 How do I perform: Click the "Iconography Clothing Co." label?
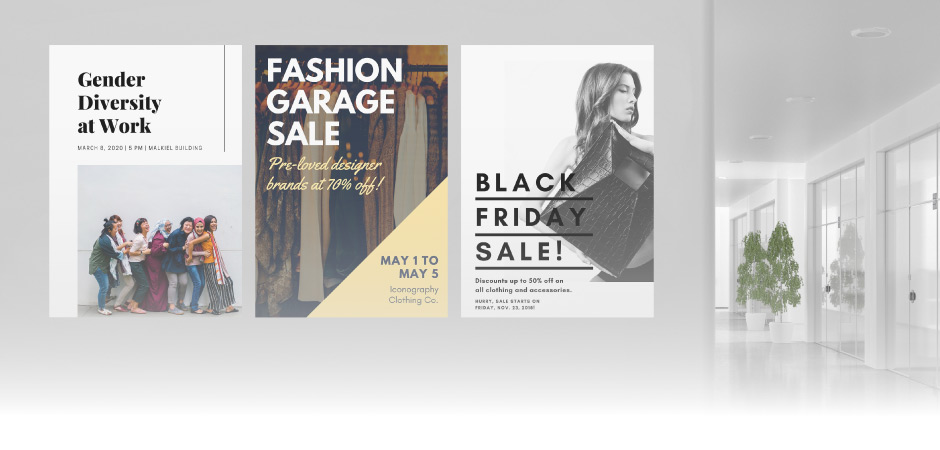coord(414,295)
